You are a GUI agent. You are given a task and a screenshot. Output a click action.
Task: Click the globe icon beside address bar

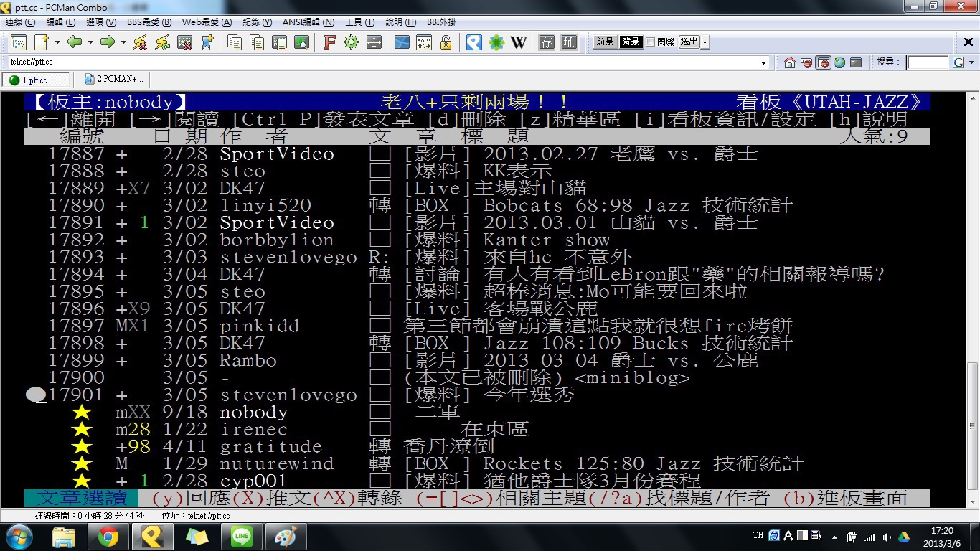[x=839, y=62]
